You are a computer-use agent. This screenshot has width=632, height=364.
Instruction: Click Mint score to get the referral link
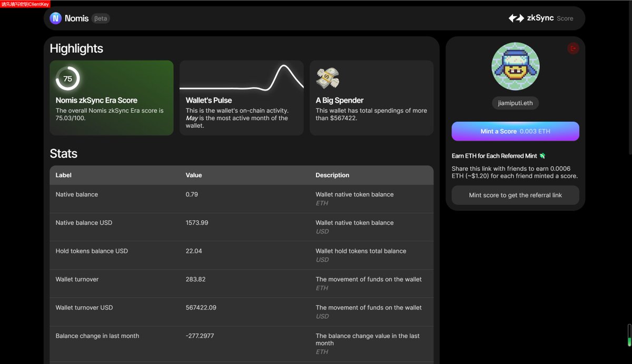click(515, 195)
